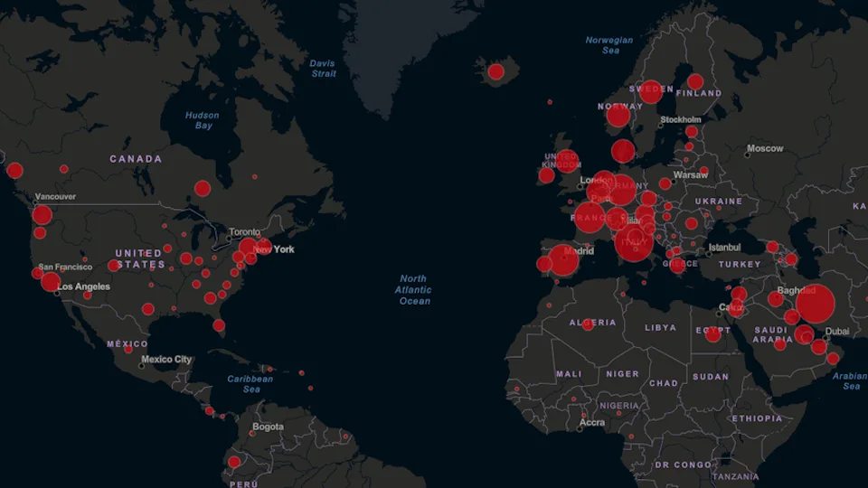Click the red circle next to Madrid
The height and width of the screenshot is (488, 868).
(x=562, y=260)
